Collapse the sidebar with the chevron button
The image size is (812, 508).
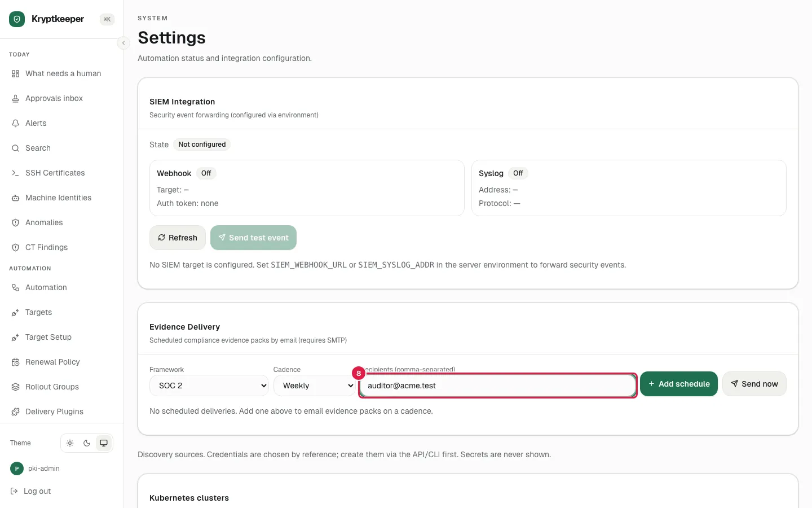[123, 43]
